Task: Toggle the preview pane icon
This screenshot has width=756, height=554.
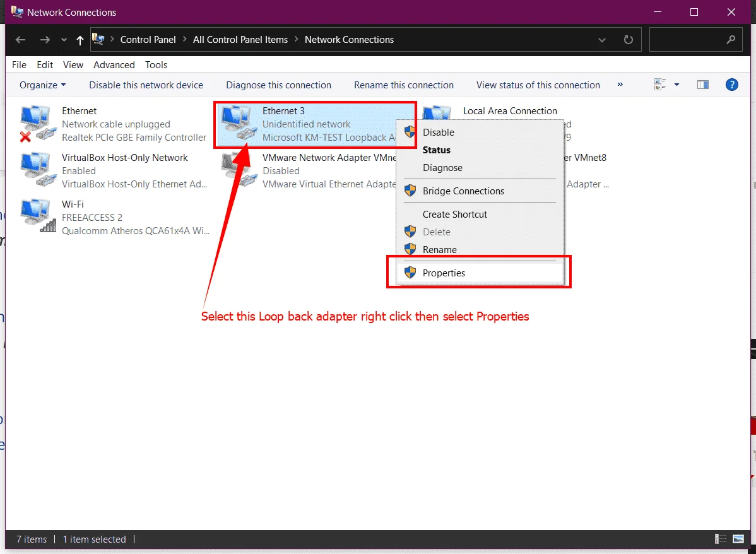Action: click(x=703, y=85)
